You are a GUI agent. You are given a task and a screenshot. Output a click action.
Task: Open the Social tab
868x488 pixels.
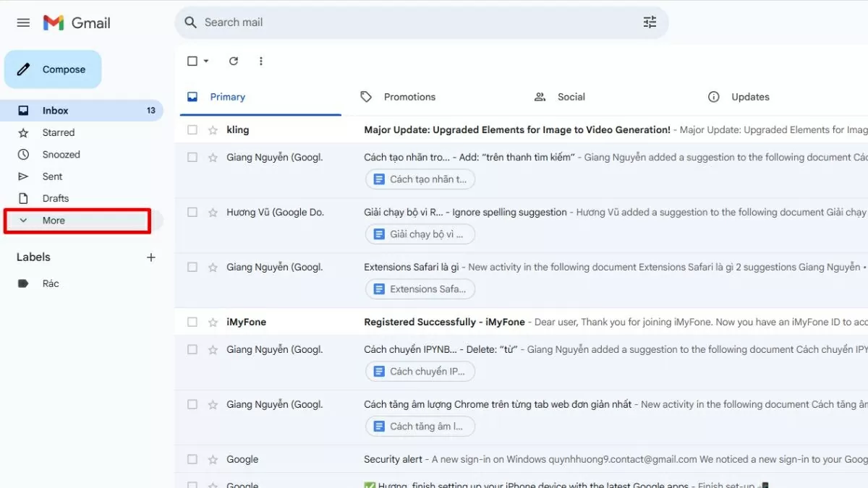(560, 96)
